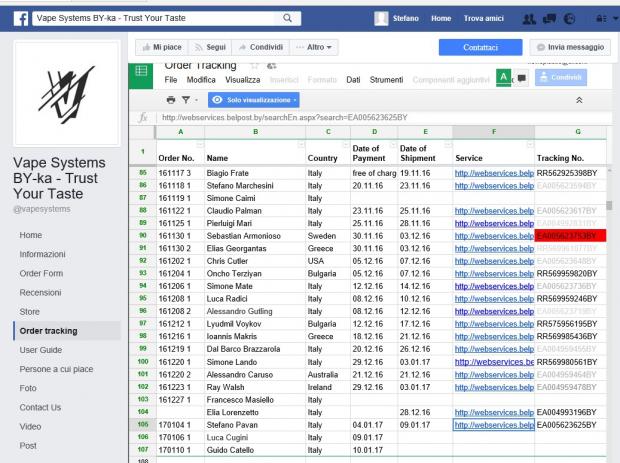Open the filter dropdown in Order No. header
Screen dimensions: 620x463
click(x=200, y=145)
